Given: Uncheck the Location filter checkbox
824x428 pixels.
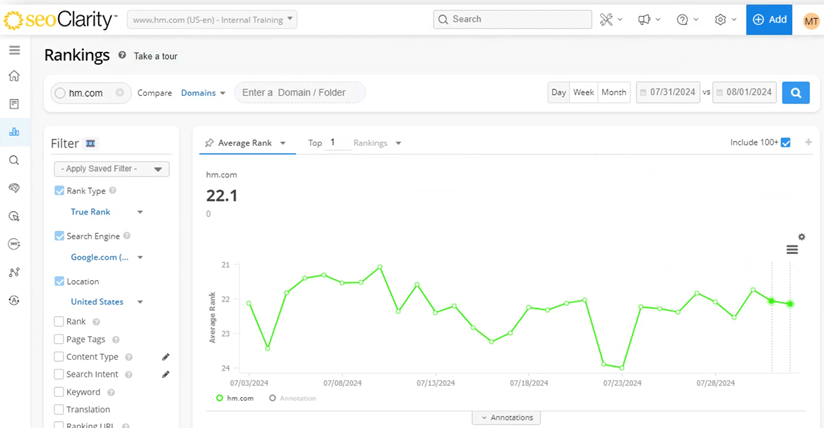Looking at the screenshot, I should click(59, 281).
